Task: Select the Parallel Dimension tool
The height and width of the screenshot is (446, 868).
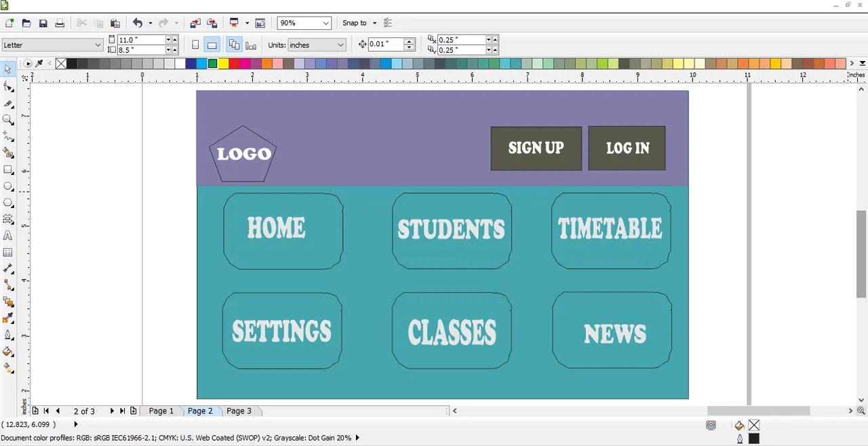Action: pyautogui.click(x=8, y=269)
